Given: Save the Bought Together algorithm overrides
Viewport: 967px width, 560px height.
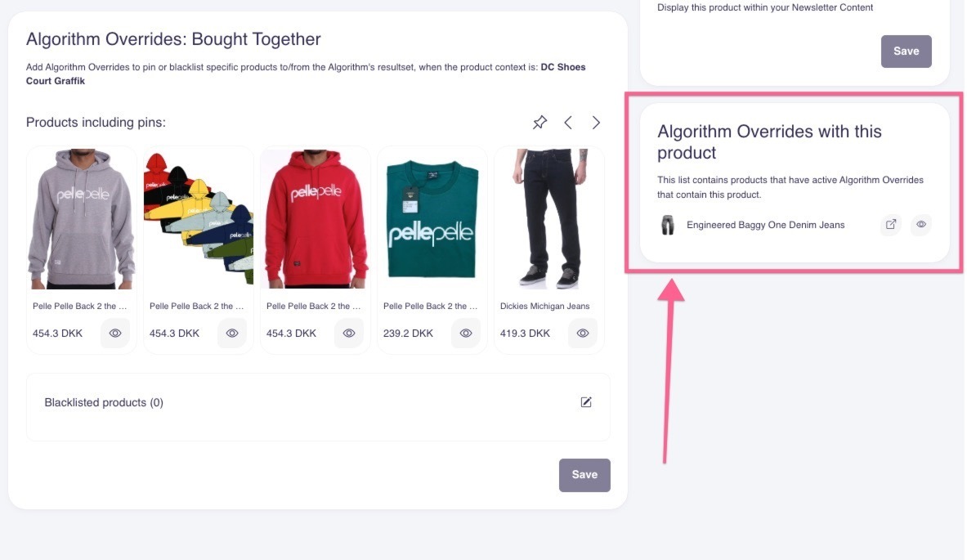Looking at the screenshot, I should pyautogui.click(x=584, y=475).
